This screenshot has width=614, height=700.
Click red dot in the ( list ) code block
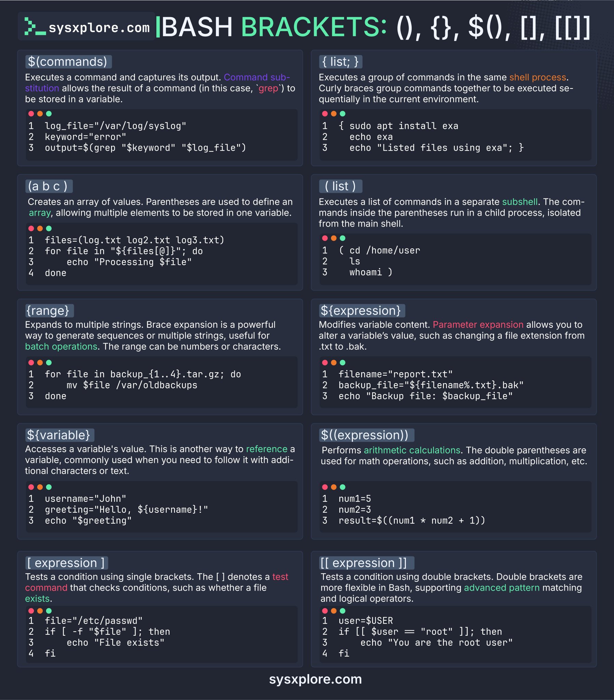(x=325, y=238)
